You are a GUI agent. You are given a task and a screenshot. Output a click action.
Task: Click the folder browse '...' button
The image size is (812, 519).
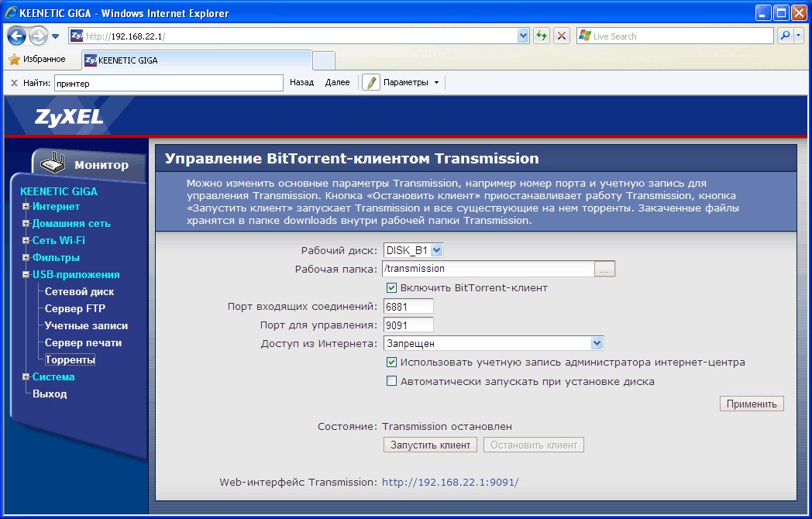[604, 269]
